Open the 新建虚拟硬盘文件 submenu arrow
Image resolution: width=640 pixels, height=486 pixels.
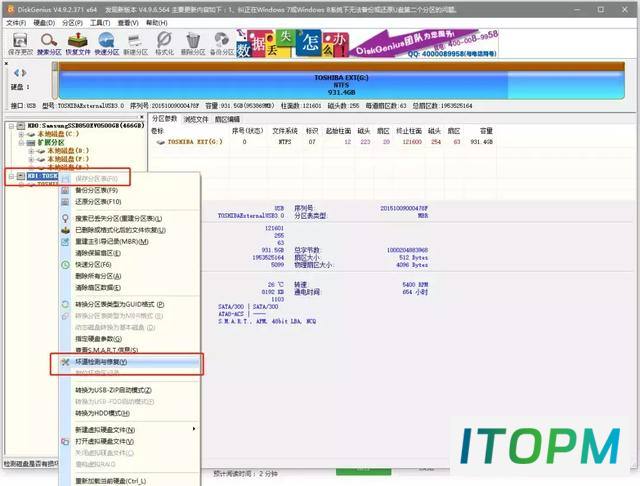194,429
